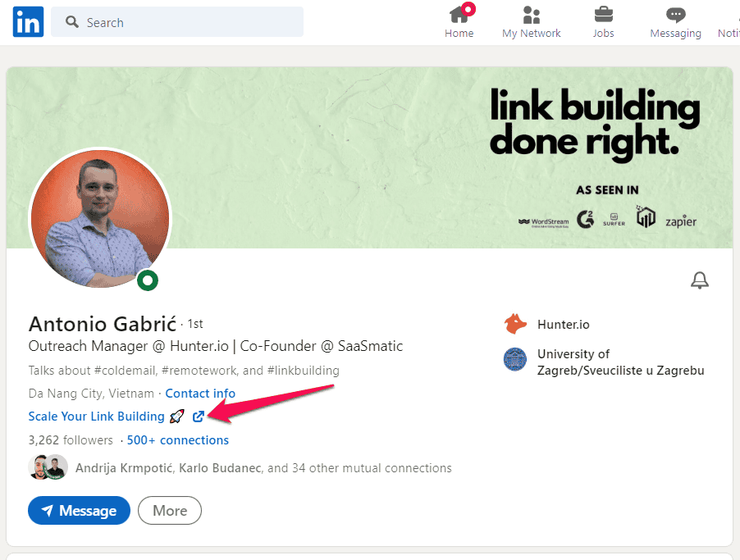Click the search magnifier icon
The image size is (740, 560).
[x=71, y=21]
